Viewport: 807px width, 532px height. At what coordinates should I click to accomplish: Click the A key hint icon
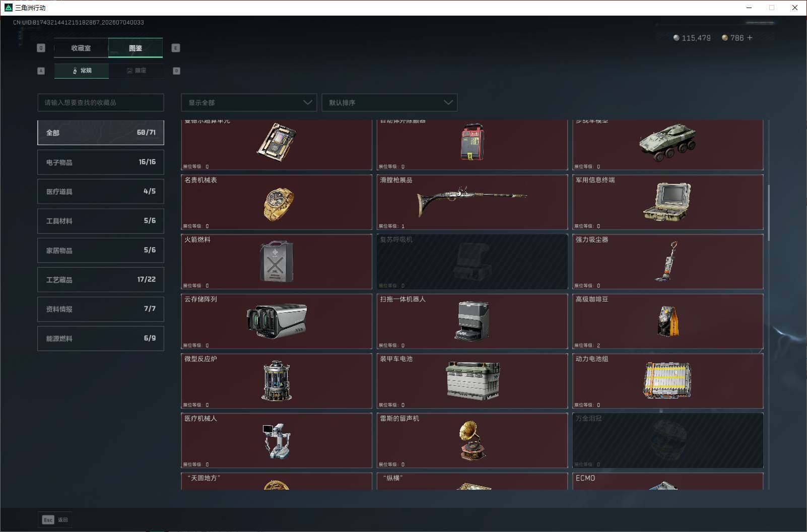tap(41, 71)
